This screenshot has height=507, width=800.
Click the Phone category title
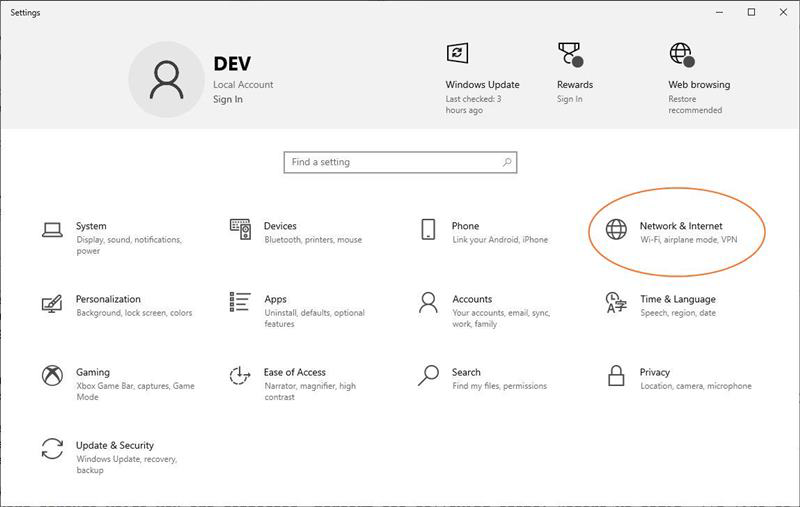[x=465, y=226]
